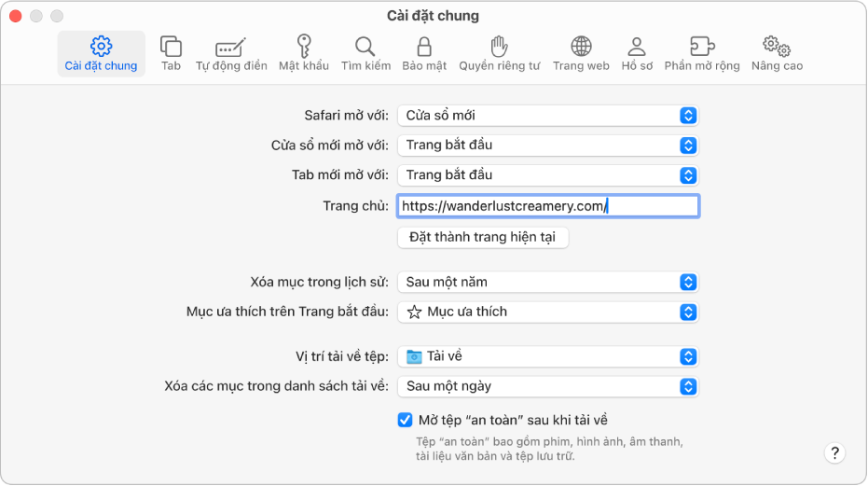This screenshot has height=486, width=868.
Task: Uncheck Mở tệp "an toàn" sau khi tải về
Action: point(406,420)
